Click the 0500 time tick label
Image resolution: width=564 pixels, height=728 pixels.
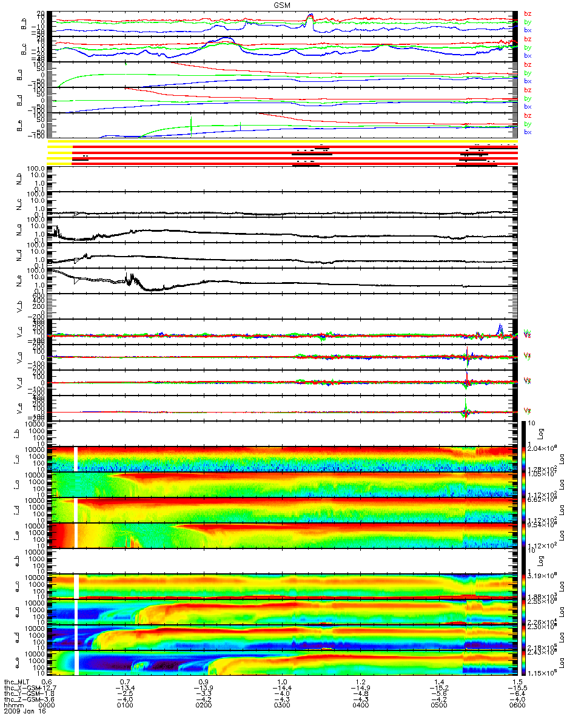click(438, 704)
